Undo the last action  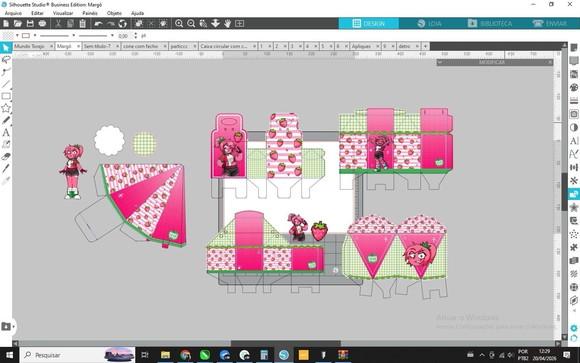coord(98,23)
